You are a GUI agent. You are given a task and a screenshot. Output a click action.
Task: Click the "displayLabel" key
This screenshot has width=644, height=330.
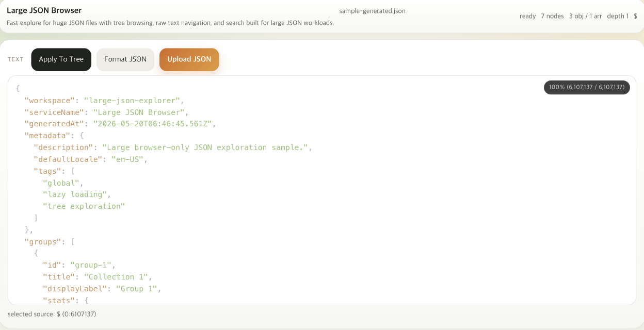pos(75,289)
